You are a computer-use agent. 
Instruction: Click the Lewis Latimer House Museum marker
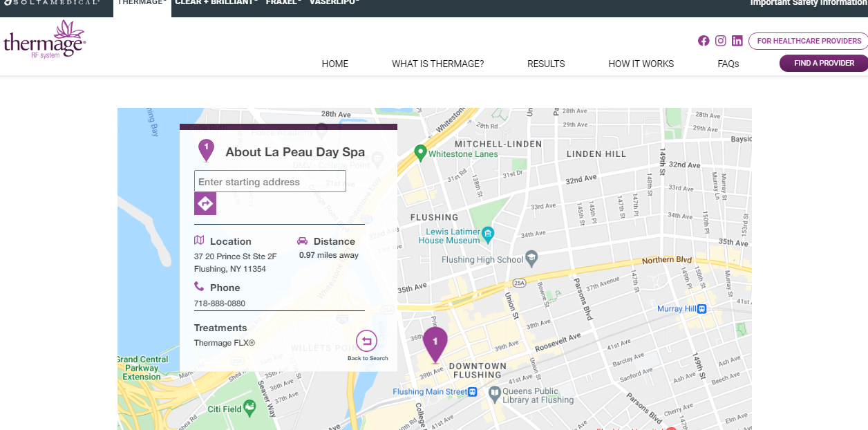[489, 234]
